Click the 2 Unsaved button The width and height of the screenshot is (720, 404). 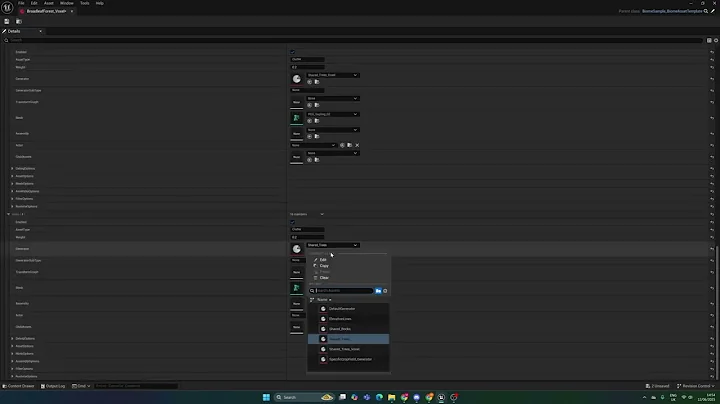658,386
